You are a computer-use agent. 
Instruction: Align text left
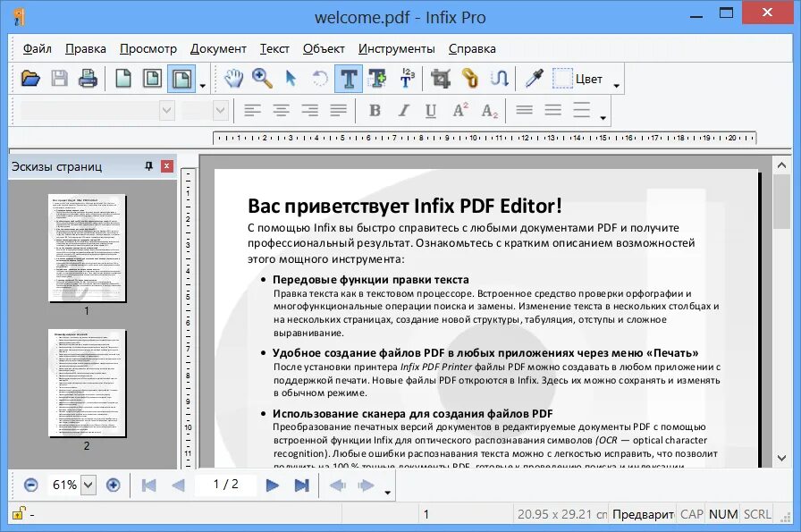[252, 110]
